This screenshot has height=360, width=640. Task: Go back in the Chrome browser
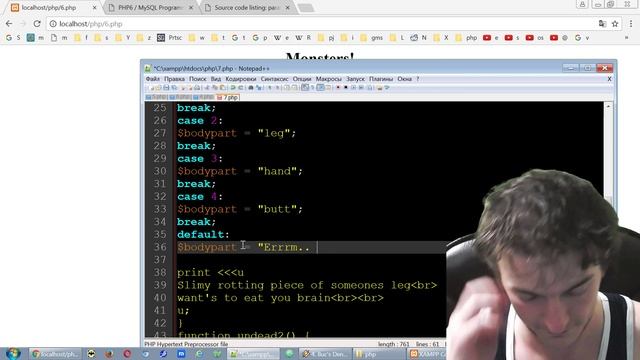point(9,24)
